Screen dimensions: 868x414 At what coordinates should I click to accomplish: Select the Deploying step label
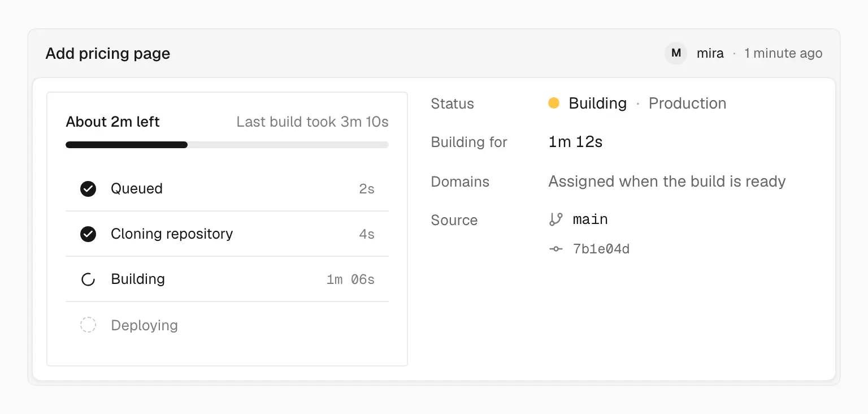pyautogui.click(x=145, y=326)
